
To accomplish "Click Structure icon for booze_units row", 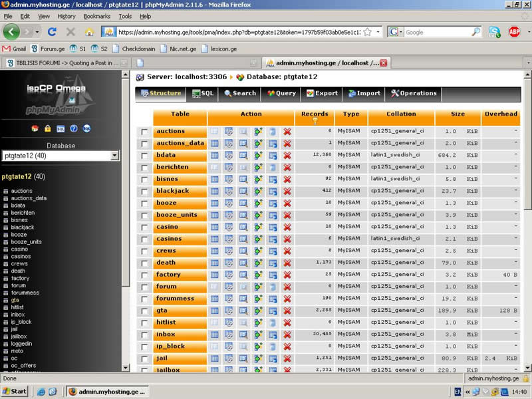I will (x=229, y=215).
